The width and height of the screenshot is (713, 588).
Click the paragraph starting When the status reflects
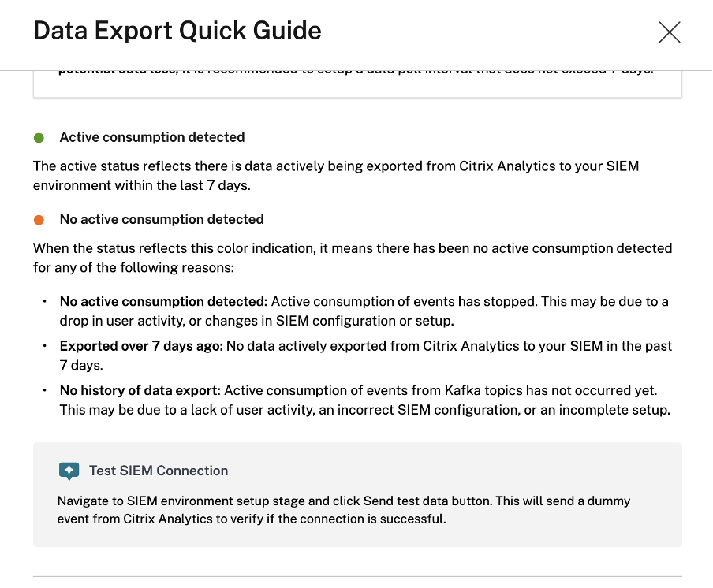pos(352,257)
